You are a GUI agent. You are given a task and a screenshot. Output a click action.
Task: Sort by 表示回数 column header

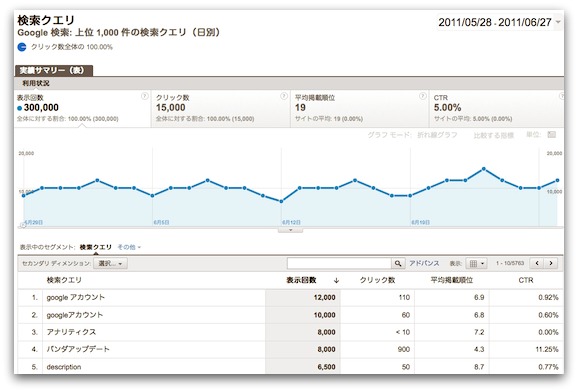301,280
